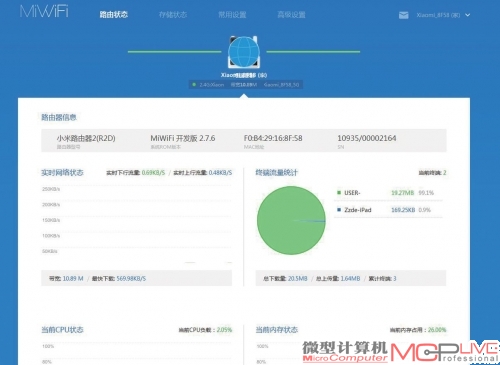Image resolution: width=500 pixels, height=365 pixels.
Task: Click the 终端流量统计 section heading
Action: [x=277, y=172]
